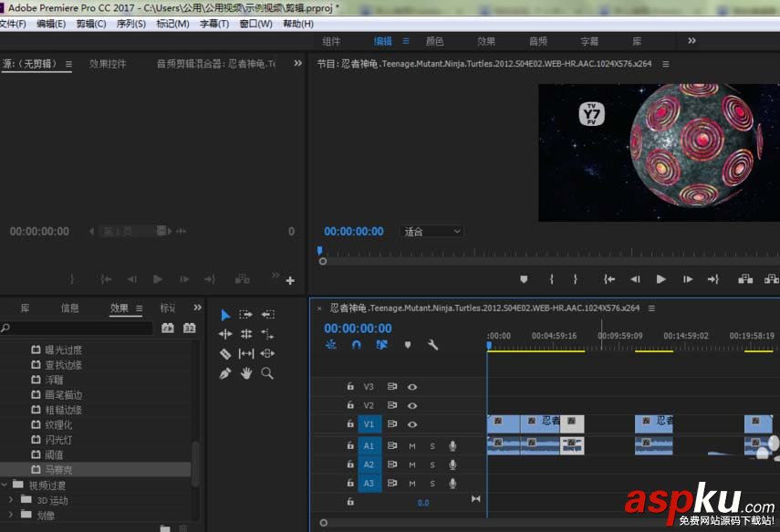Select the Razor tool
This screenshot has width=780, height=532.
click(225, 353)
